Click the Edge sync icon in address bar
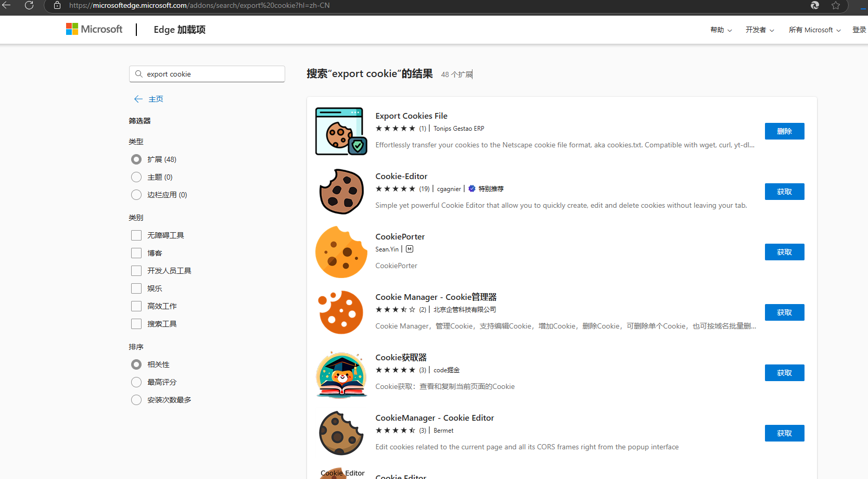 point(815,5)
